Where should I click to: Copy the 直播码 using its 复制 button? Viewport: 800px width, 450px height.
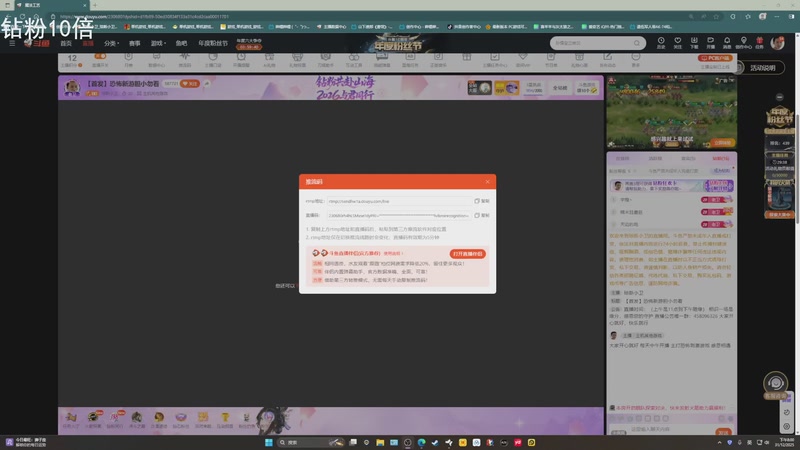pos(482,215)
